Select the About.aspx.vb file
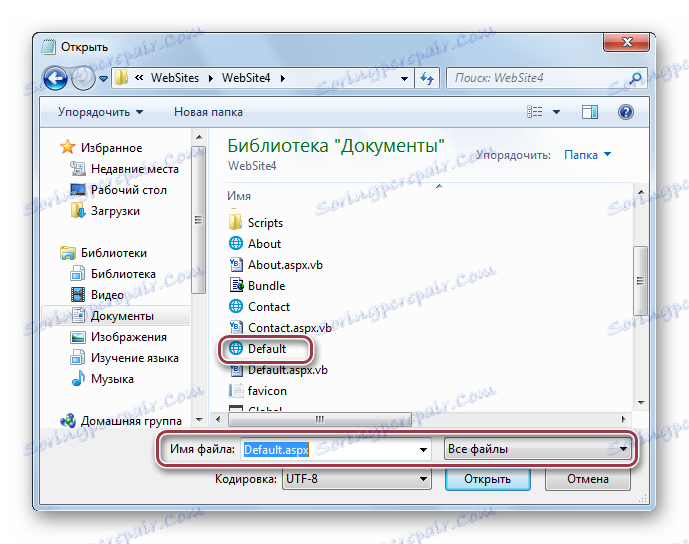689x544 pixels. point(285,265)
